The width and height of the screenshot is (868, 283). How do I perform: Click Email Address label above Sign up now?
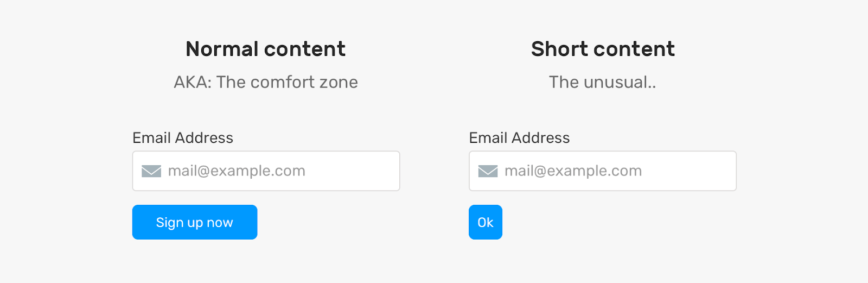(183, 138)
